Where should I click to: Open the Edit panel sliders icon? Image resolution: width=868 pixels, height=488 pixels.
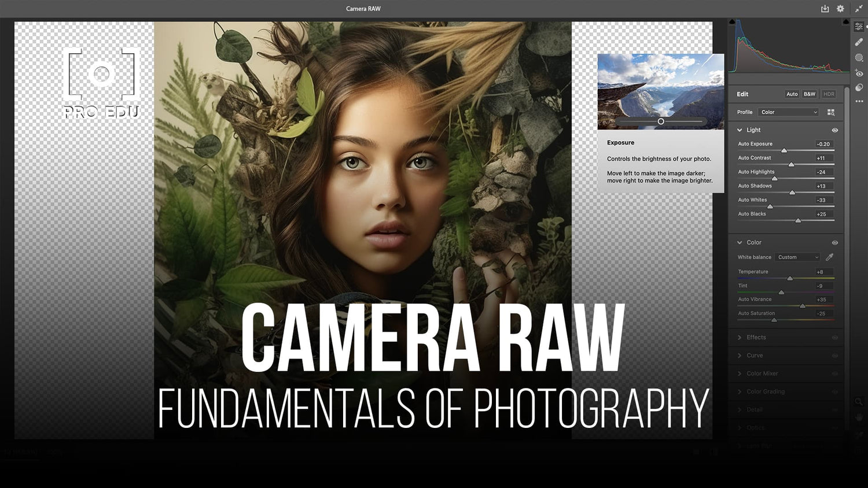pyautogui.click(x=859, y=27)
